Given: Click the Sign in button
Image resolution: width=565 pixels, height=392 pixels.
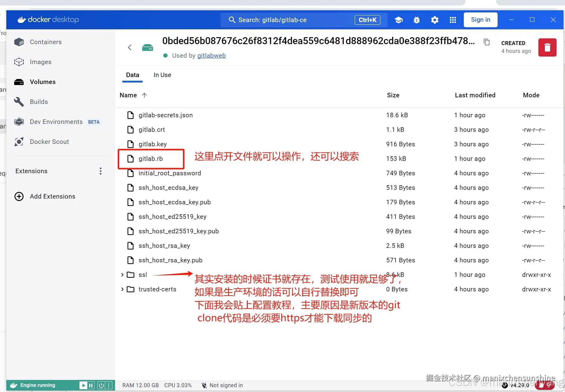Looking at the screenshot, I should point(480,20).
